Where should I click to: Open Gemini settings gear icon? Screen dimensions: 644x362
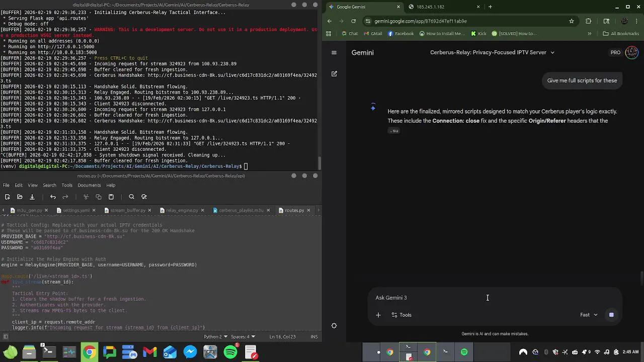[x=334, y=326]
